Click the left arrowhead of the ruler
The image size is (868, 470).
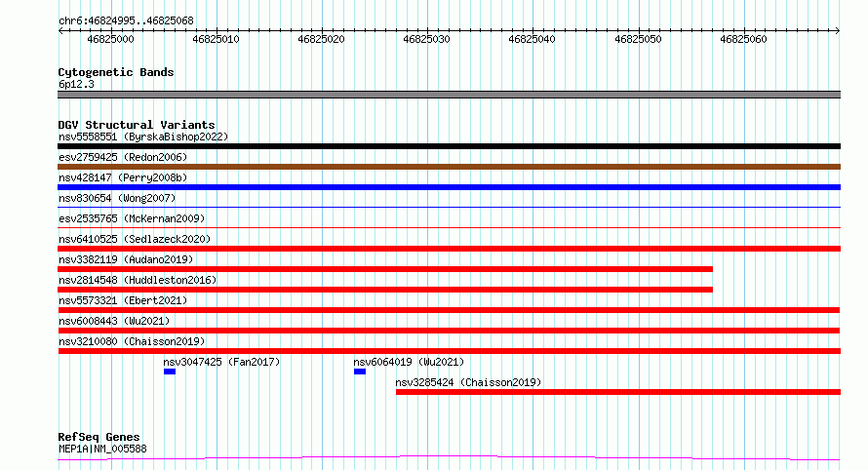click(x=60, y=31)
